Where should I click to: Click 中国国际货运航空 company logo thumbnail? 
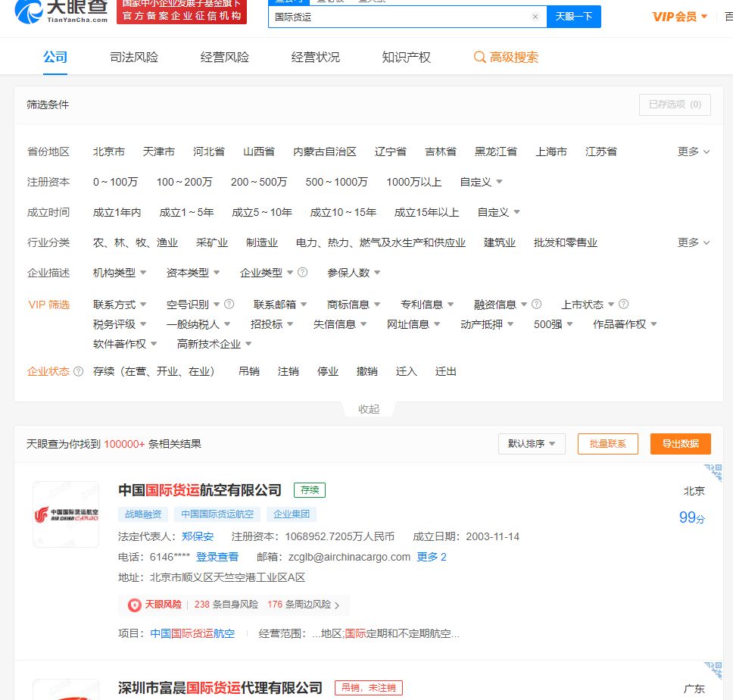(x=66, y=514)
